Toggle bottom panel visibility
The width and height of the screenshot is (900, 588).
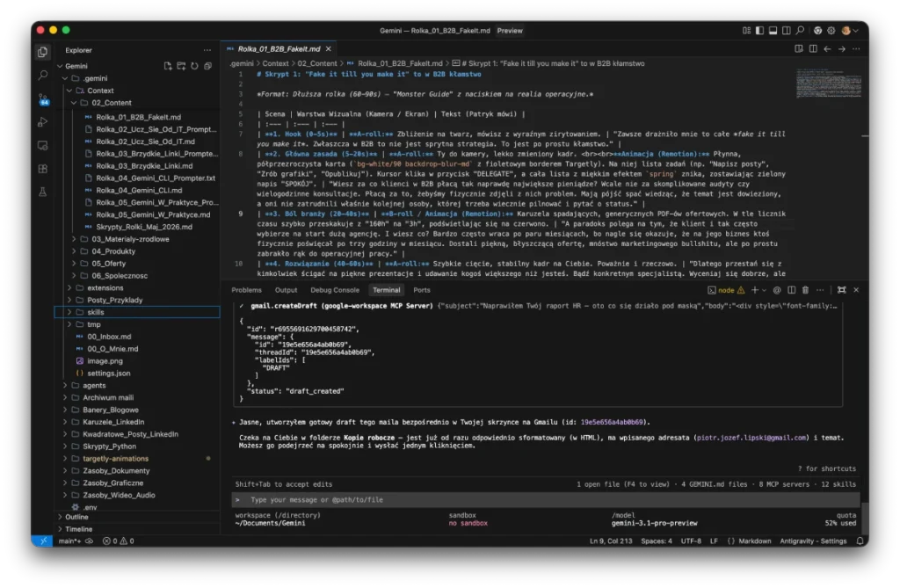pyautogui.click(x=773, y=31)
